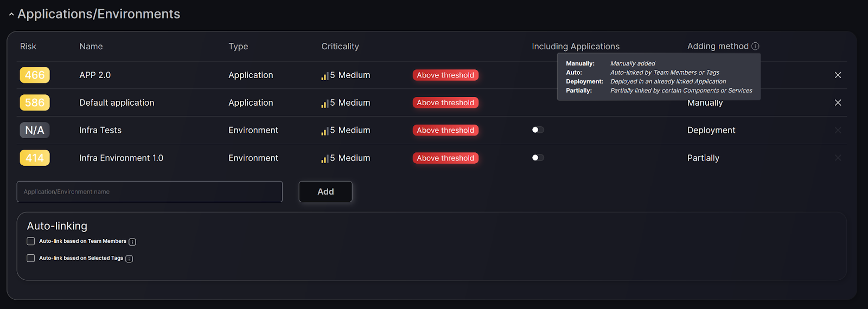This screenshot has width=868, height=309.
Task: Toggle Including Applications for Infra Tests
Action: click(x=538, y=130)
